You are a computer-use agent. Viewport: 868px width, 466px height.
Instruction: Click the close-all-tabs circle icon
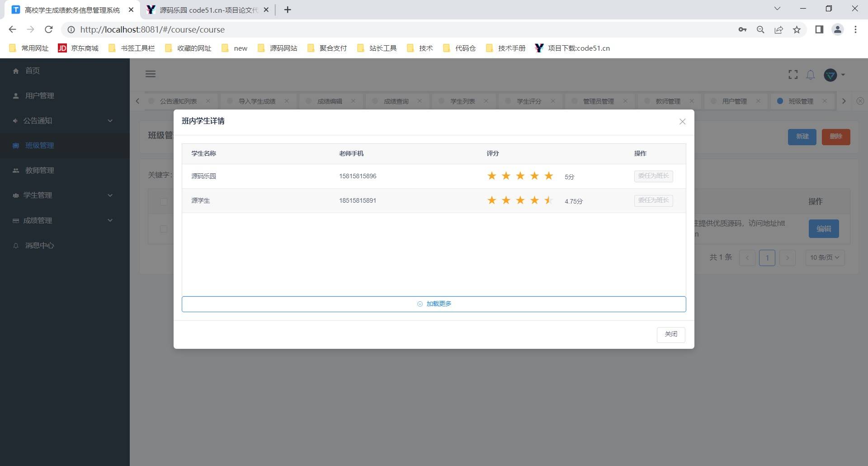[x=860, y=101]
